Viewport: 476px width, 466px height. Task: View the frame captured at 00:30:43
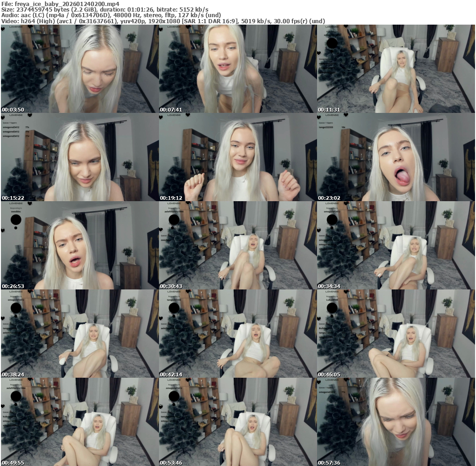click(238, 245)
